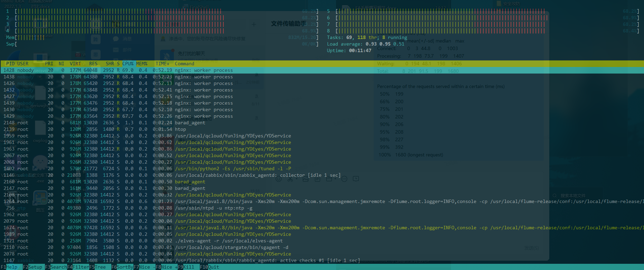The image size is (644, 270).
Task: Select nginx worker process PID 1438
Action: [x=322, y=77]
